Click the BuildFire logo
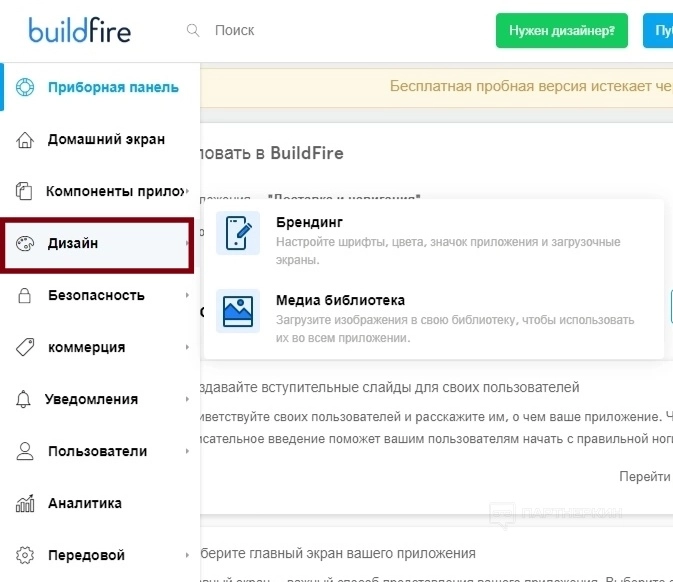 click(79, 30)
